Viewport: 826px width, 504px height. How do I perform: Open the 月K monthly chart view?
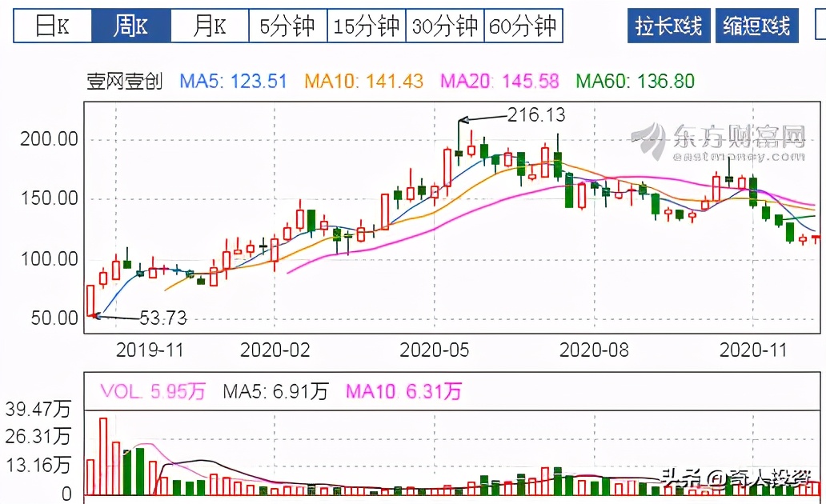click(209, 26)
